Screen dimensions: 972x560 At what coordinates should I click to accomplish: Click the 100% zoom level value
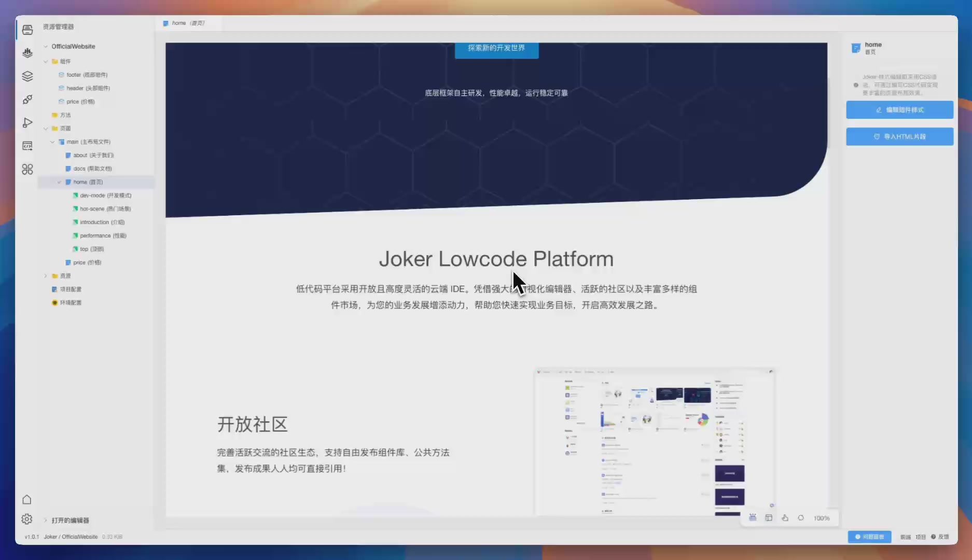coord(822,518)
